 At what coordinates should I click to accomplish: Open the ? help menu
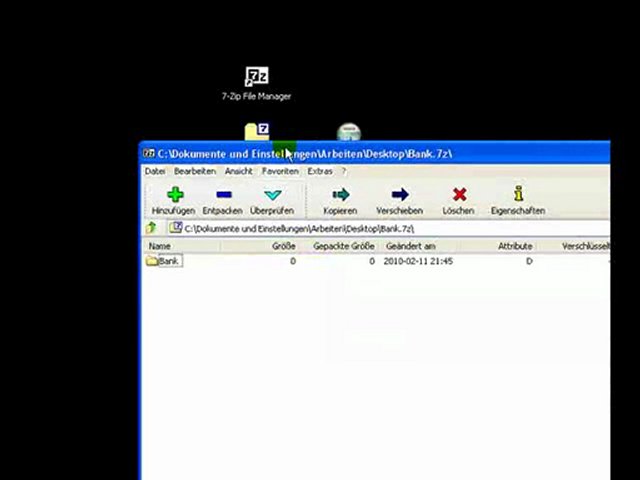[344, 171]
